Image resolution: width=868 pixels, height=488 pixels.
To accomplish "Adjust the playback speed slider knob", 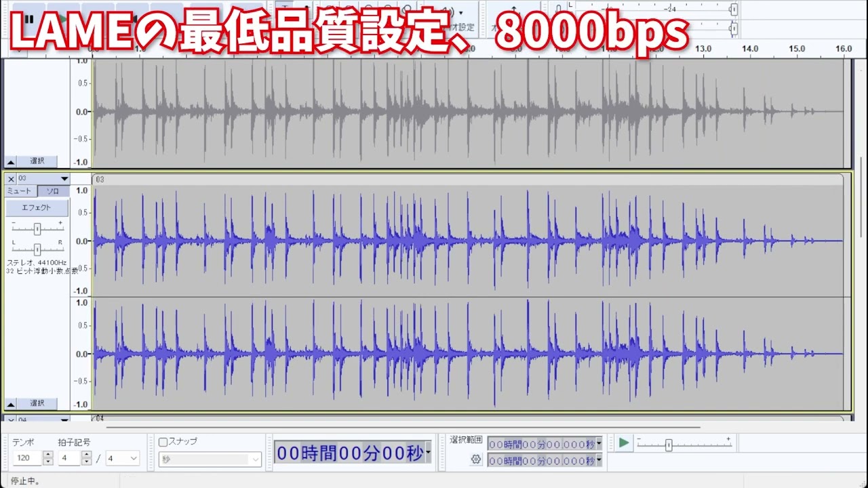I will (669, 445).
